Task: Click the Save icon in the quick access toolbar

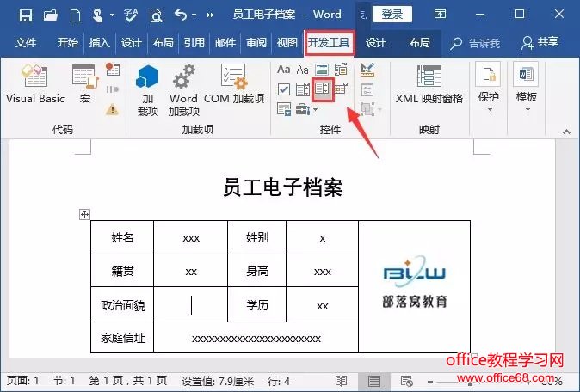Action: (x=26, y=15)
